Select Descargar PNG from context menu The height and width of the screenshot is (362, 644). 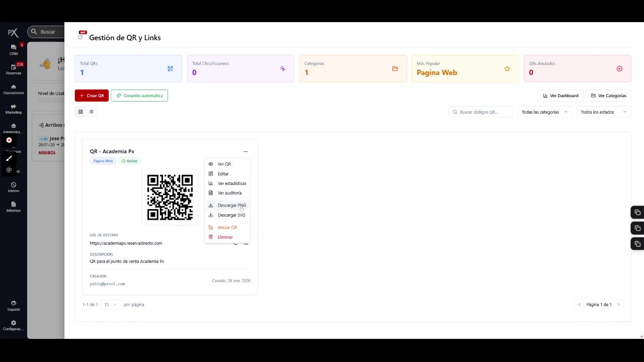231,205
